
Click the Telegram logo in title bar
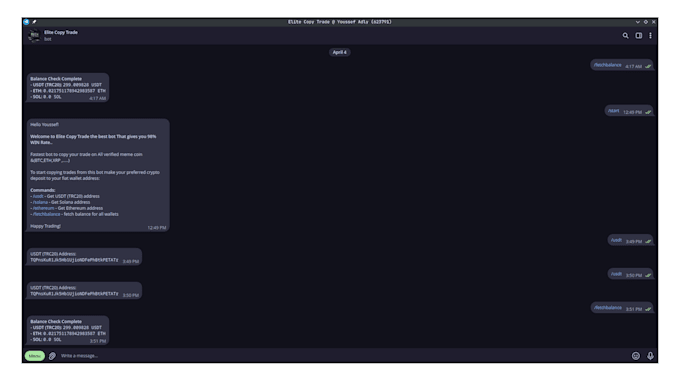coord(26,22)
